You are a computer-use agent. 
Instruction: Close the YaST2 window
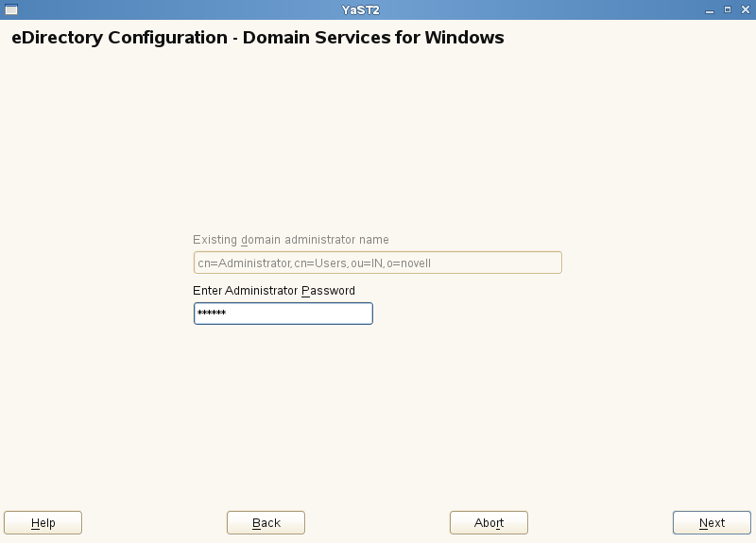(x=744, y=8)
